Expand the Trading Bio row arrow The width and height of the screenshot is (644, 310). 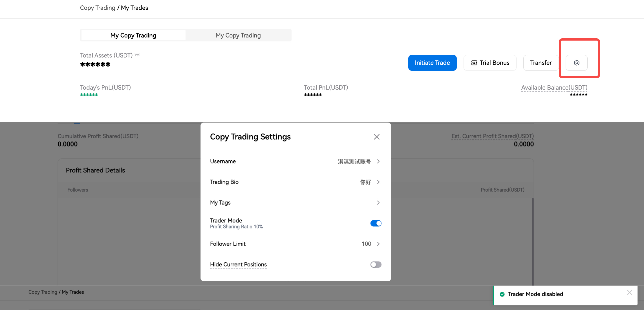tap(378, 182)
